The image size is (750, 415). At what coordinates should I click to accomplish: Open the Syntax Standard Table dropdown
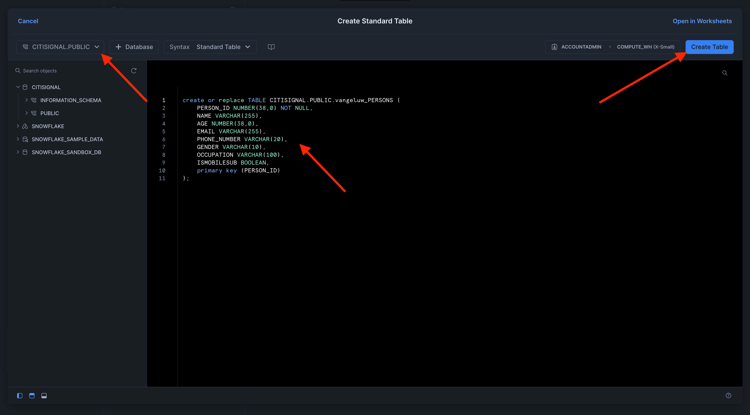tap(223, 47)
